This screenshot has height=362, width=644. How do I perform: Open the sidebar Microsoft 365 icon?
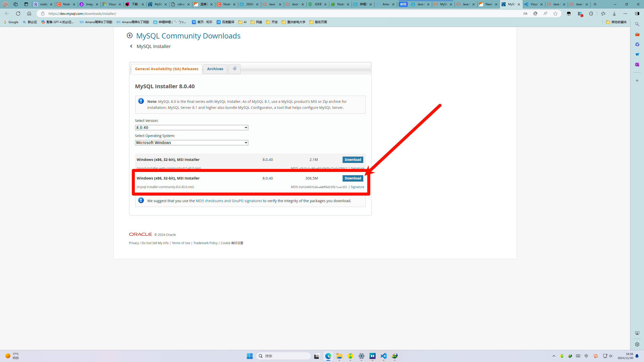coord(637,44)
